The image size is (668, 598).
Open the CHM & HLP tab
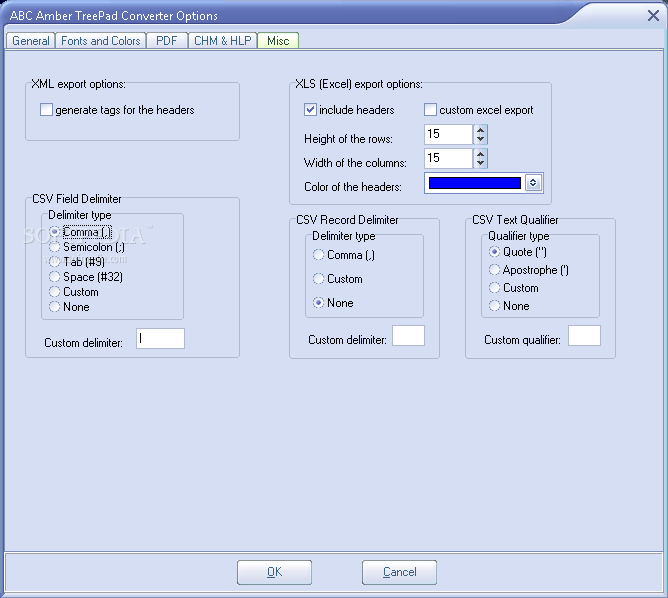(222, 41)
